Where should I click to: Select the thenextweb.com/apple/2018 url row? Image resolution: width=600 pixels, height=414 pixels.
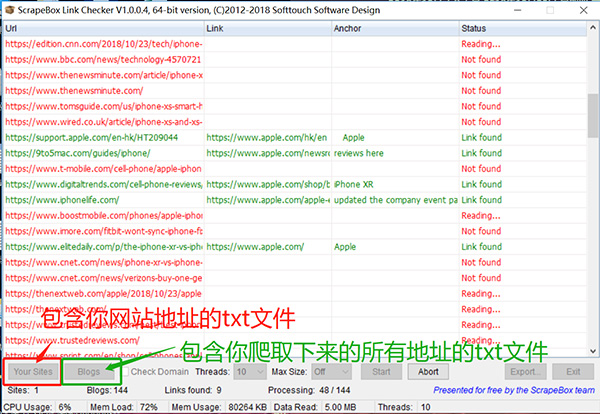295,294
